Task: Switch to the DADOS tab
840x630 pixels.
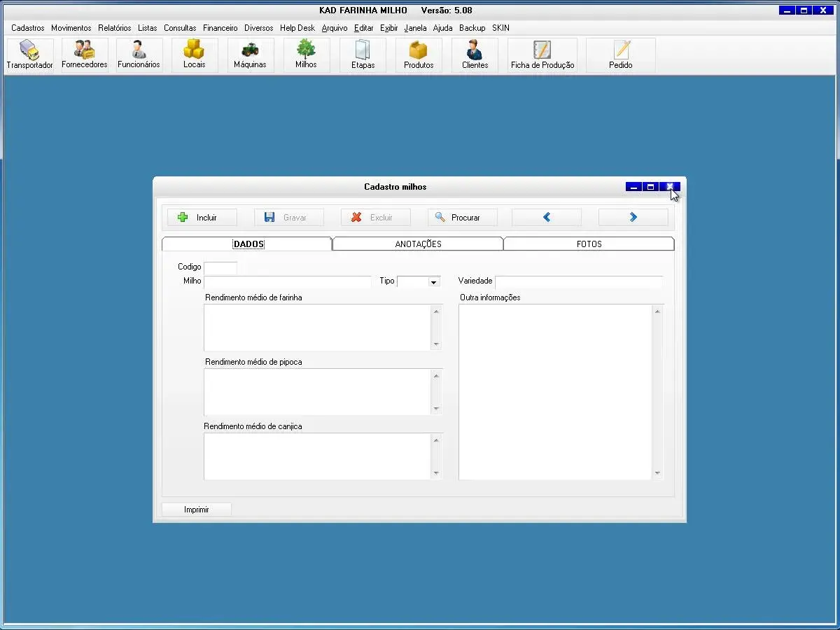Action: pos(248,244)
